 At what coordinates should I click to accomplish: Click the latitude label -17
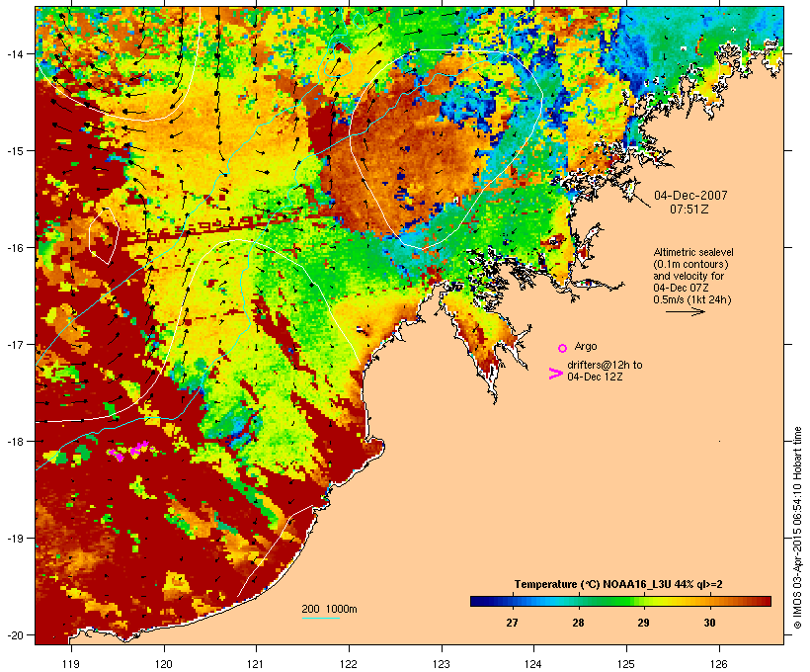coord(14,344)
